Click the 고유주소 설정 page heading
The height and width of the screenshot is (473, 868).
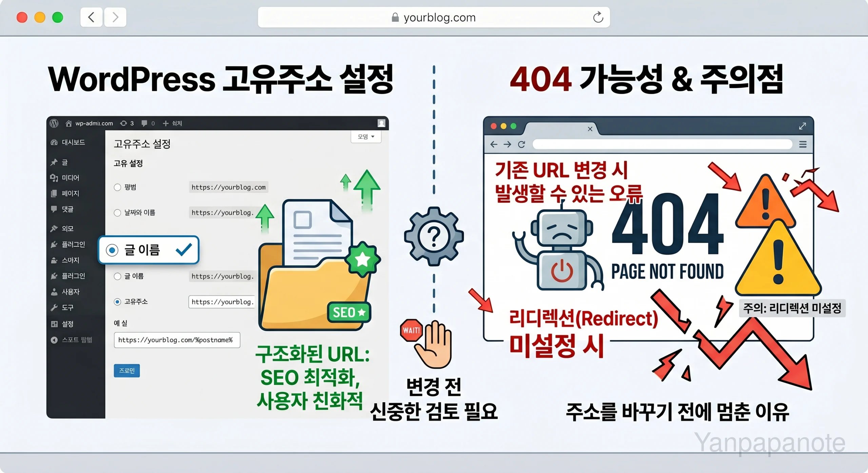click(x=142, y=144)
